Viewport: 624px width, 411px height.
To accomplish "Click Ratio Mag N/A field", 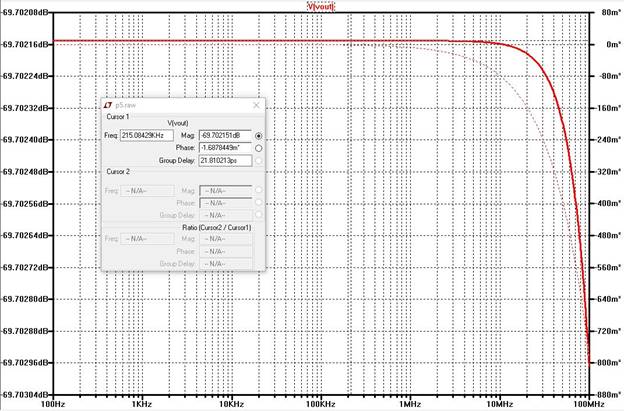I will (x=226, y=239).
